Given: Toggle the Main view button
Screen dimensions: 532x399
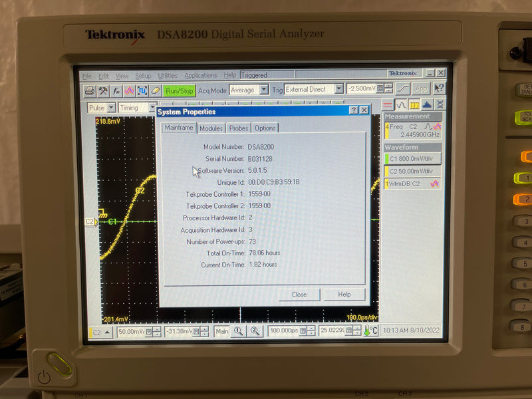Looking at the screenshot, I should point(222,331).
